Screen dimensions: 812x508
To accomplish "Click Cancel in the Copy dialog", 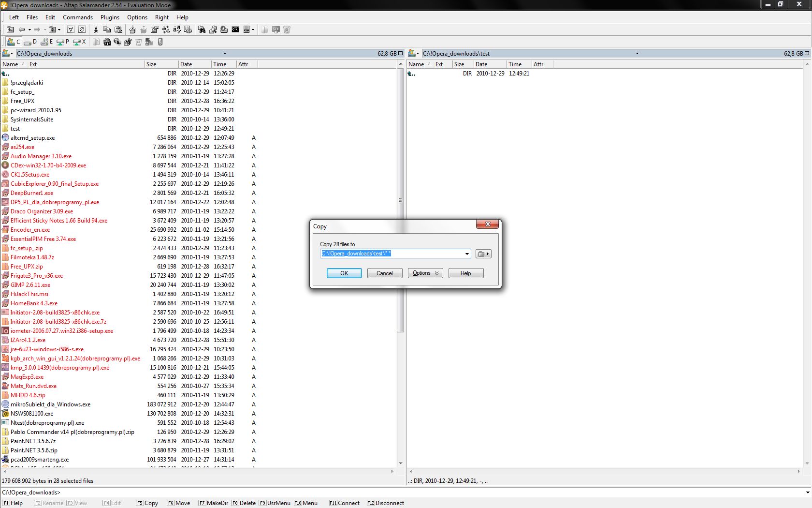I will (x=385, y=273).
